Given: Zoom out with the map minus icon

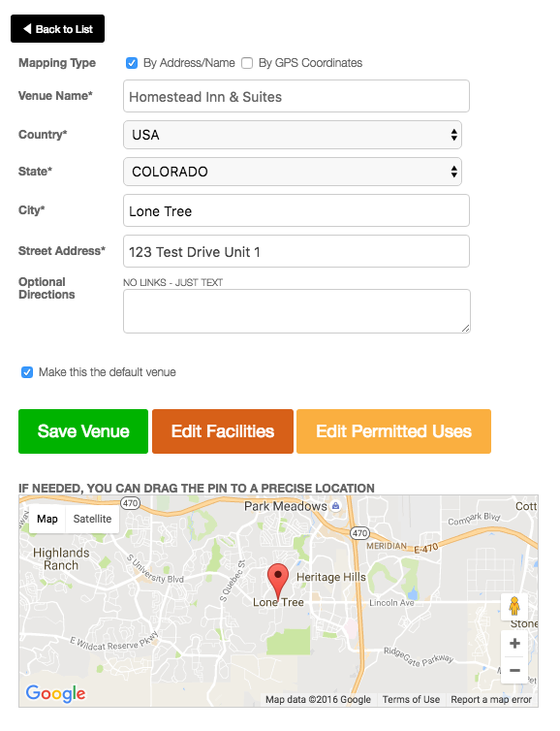Looking at the screenshot, I should 514,670.
